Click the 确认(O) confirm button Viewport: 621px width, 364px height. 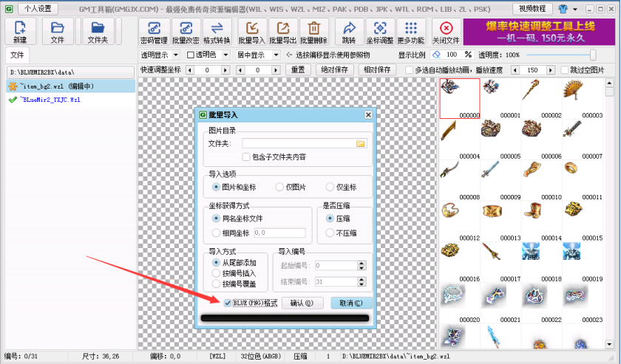[302, 303]
